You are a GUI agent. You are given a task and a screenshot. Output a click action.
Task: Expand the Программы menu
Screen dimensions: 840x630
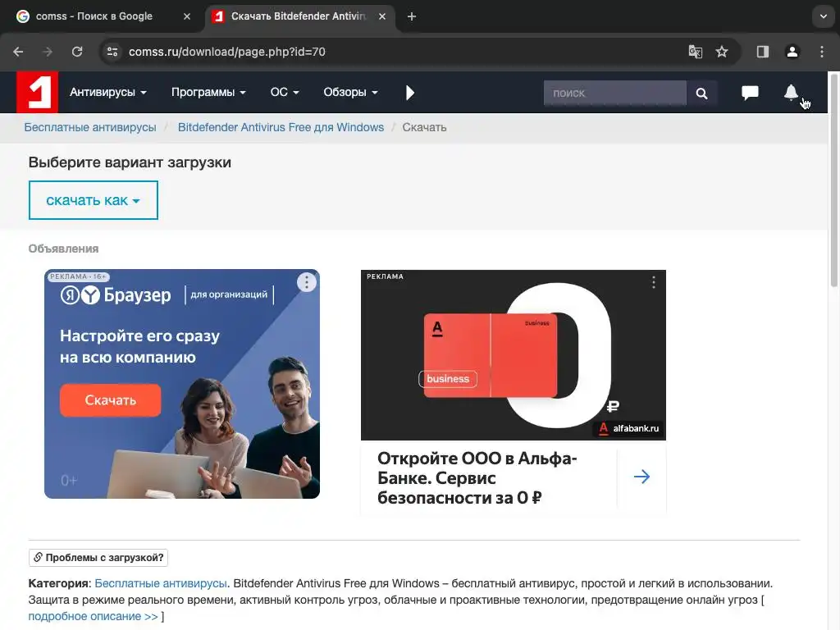coord(208,92)
